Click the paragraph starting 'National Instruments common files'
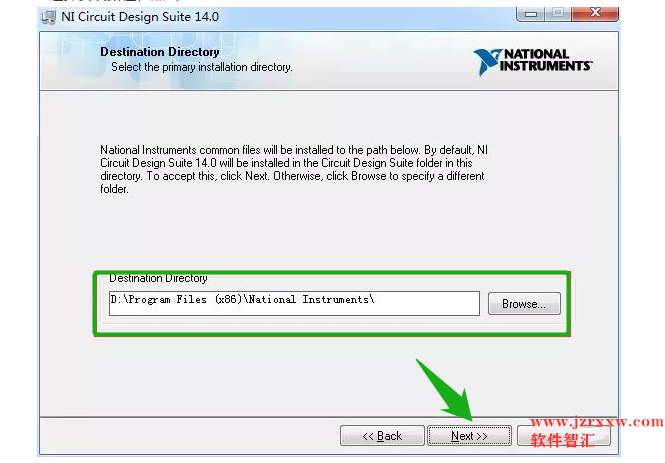This screenshot has width=665, height=463. tap(294, 169)
